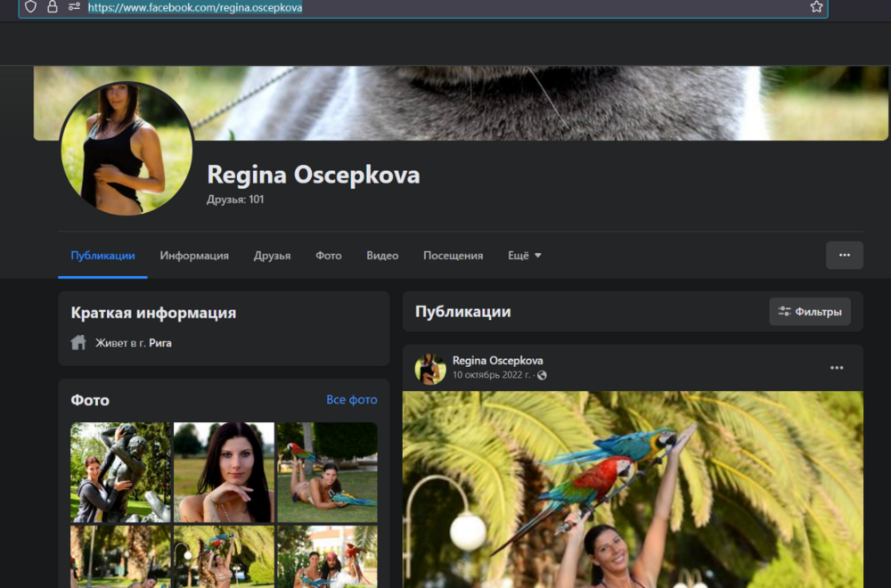Open the statue photo thumbnail
This screenshot has height=588, width=891.
tap(120, 472)
